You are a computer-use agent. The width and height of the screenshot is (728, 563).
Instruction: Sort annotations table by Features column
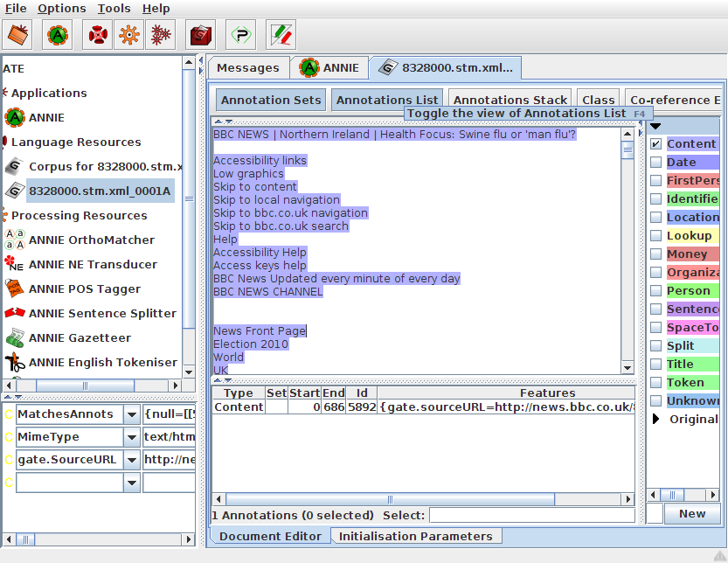pos(506,393)
